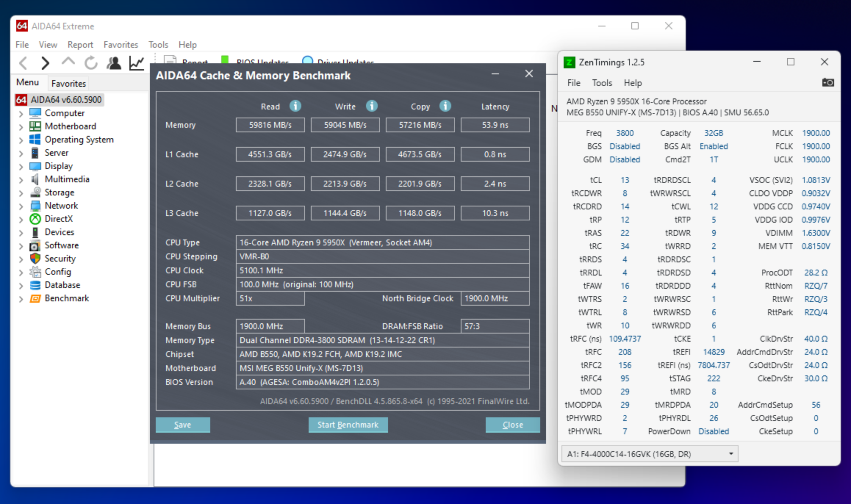Viewport: 851px width, 504px height.
Task: Click the Read info icon in benchmark
Action: tap(295, 106)
